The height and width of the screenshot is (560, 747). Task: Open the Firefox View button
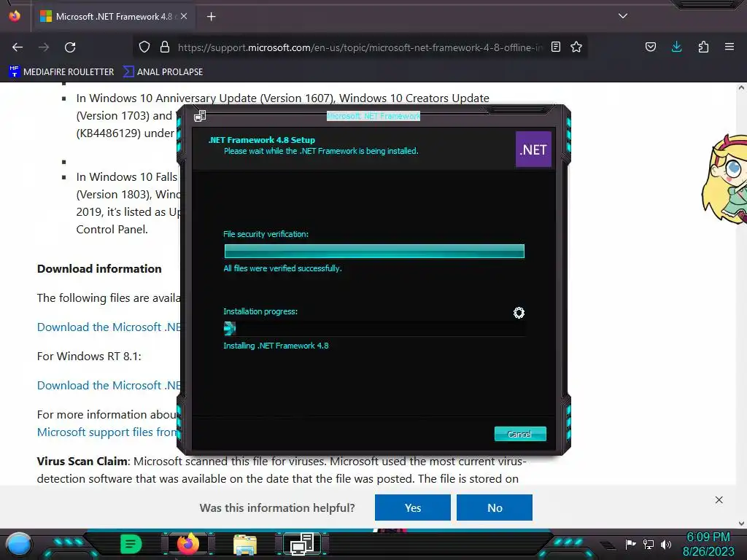coord(15,16)
